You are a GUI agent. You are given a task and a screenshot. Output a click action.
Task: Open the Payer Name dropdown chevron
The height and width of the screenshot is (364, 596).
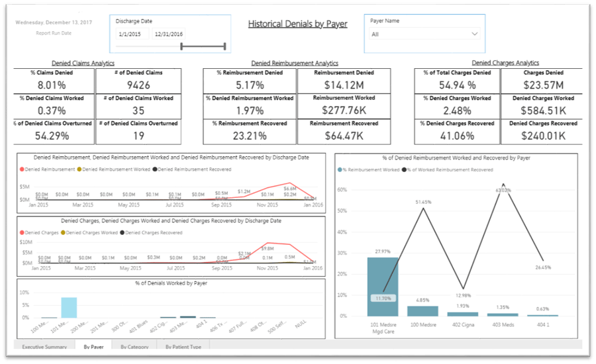pyautogui.click(x=474, y=34)
